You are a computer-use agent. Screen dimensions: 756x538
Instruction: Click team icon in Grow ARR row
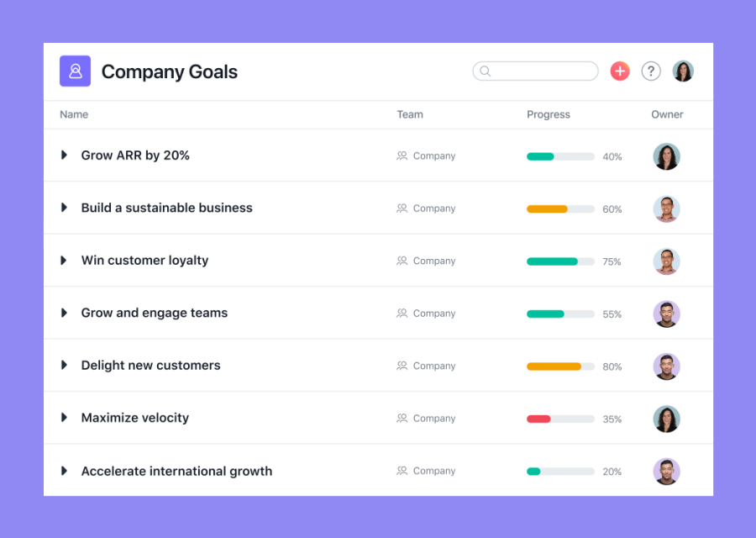coord(402,156)
